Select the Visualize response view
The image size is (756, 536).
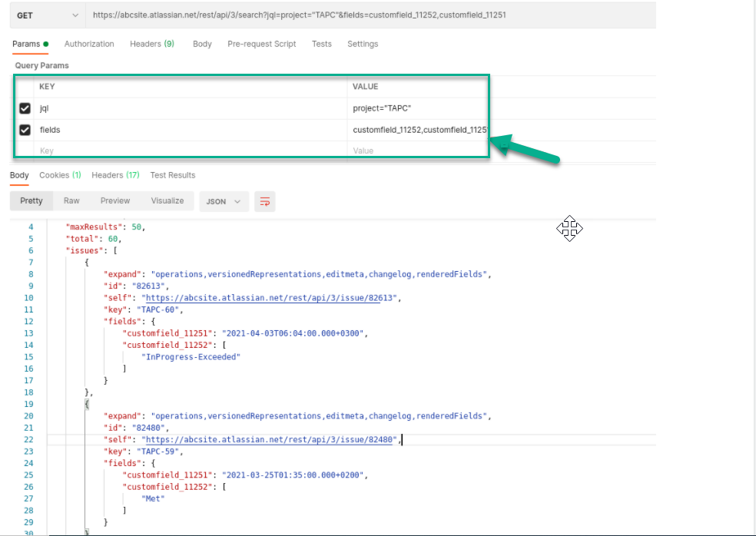(167, 200)
